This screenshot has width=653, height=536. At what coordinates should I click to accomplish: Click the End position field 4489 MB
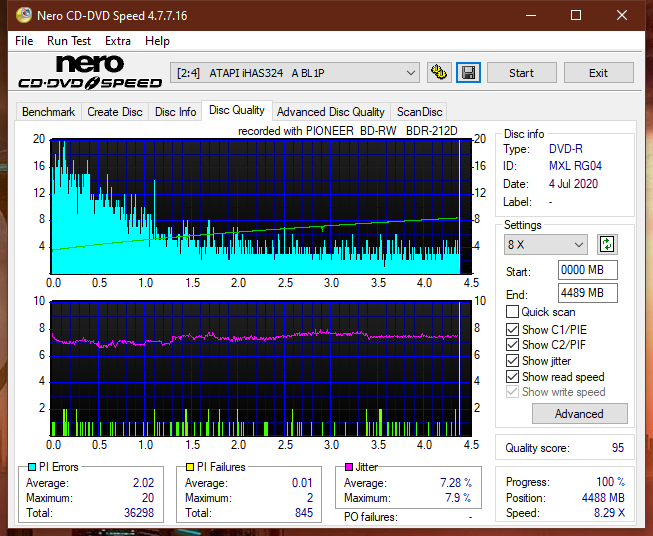pyautogui.click(x=588, y=293)
